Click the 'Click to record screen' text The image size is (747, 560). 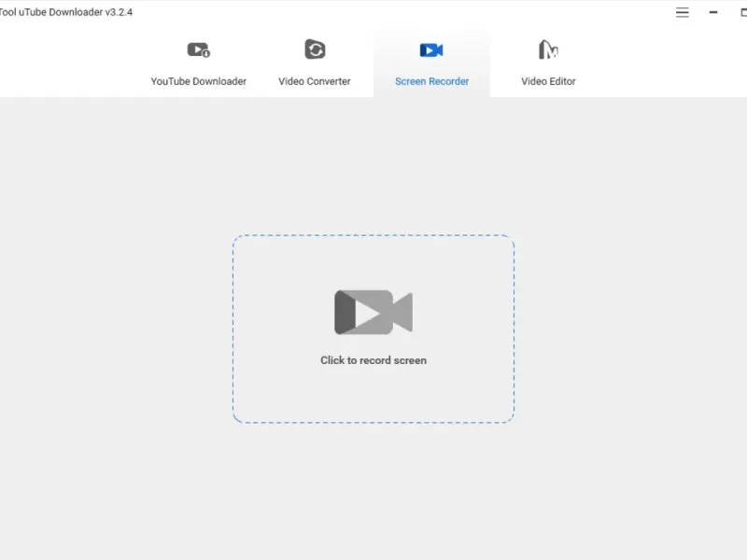click(373, 360)
